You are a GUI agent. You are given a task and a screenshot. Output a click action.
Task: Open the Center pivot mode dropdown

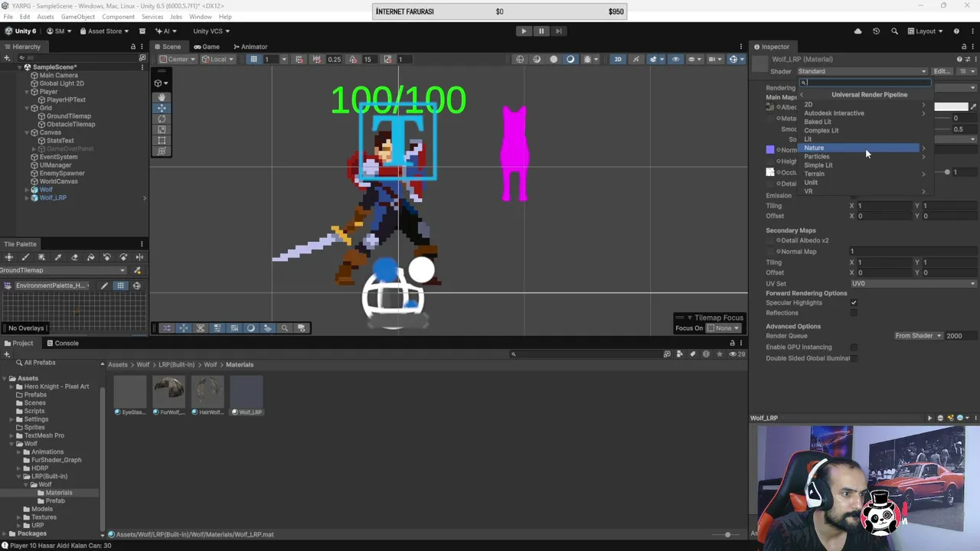click(x=178, y=59)
